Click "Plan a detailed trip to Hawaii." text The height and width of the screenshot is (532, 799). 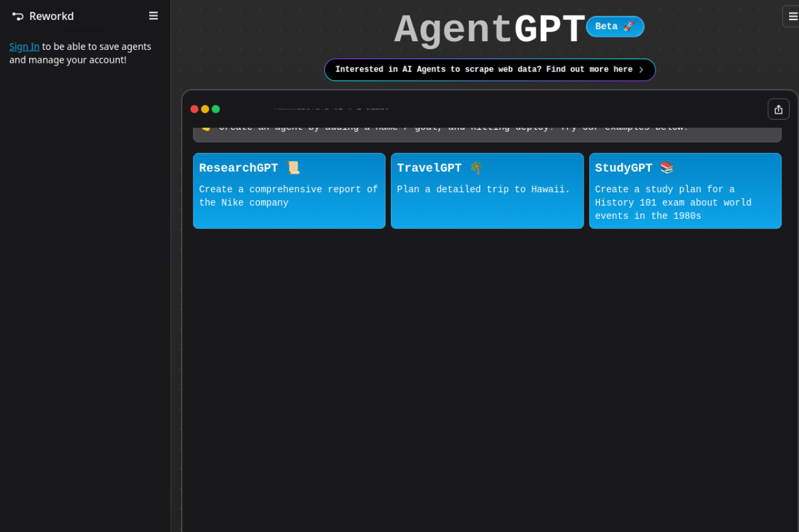484,190
